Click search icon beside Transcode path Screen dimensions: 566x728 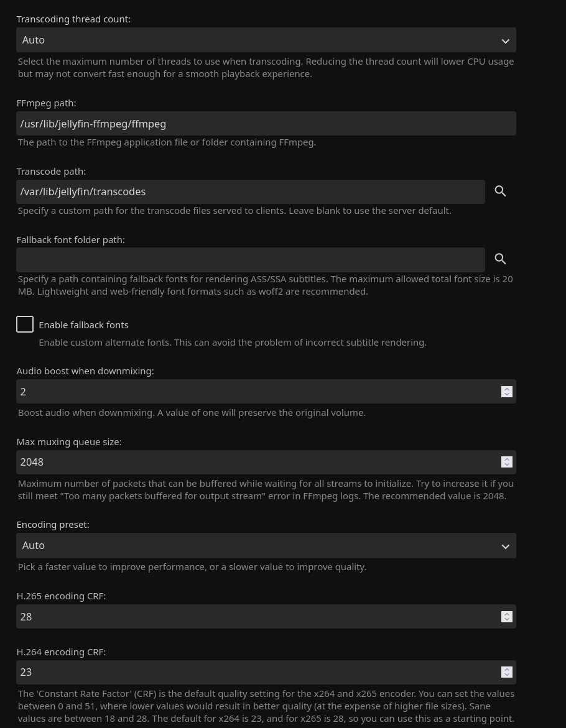click(500, 191)
